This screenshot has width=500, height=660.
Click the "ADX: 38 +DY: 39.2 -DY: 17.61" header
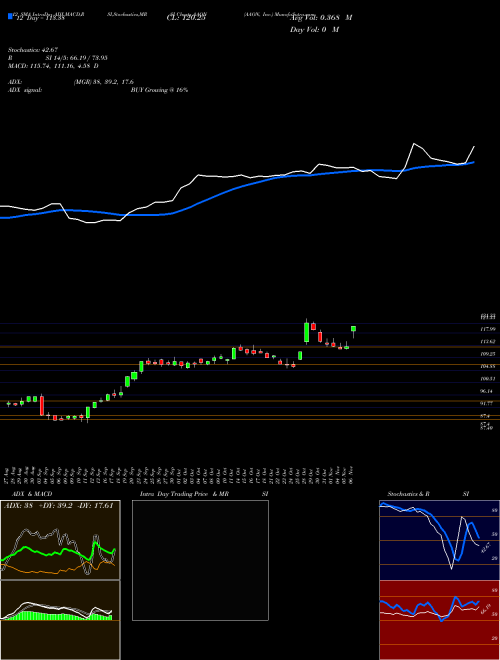pyautogui.click(x=59, y=506)
